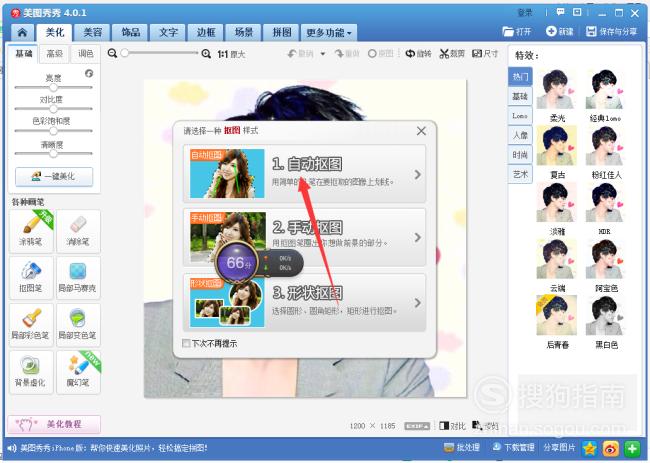Select the 人像 effects category
Image resolution: width=650 pixels, height=463 pixels.
coord(520,135)
